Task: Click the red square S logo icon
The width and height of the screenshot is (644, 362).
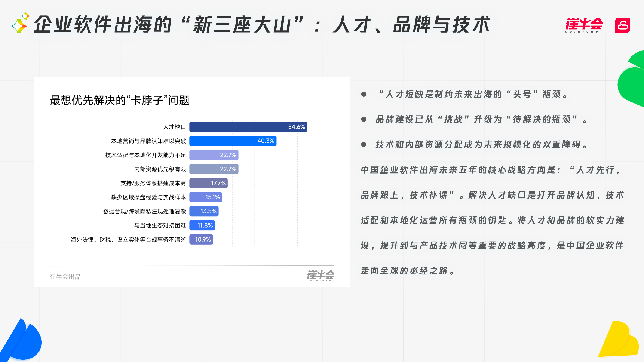Action: 623,25
